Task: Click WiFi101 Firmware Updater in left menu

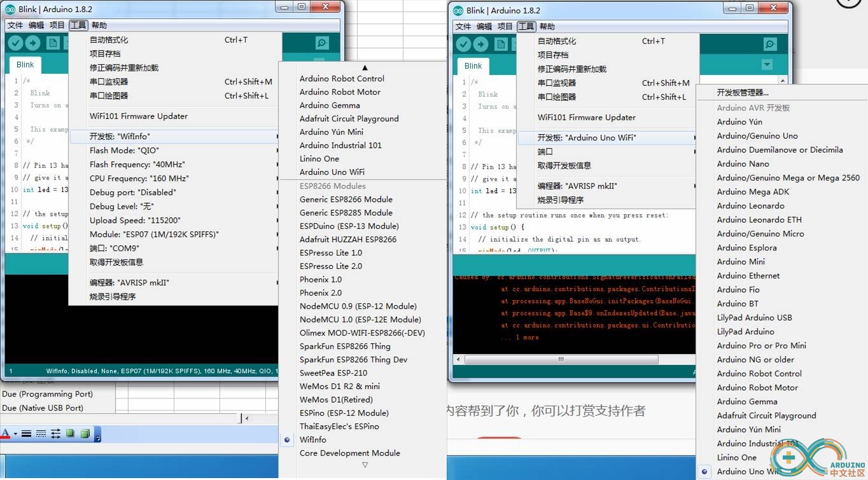Action: coord(139,116)
